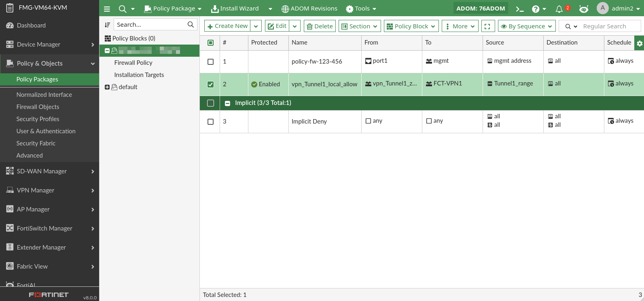Screen dimensions: 644x301
Task: Toggle full screen table view
Action: [x=487, y=26]
